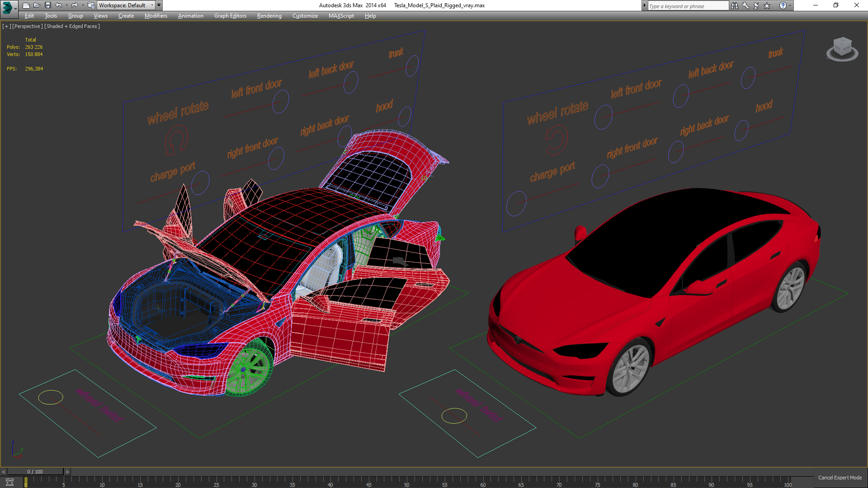Open Mini Curve Editor icon beside timeline
This screenshot has height=488, width=868.
coord(9,482)
